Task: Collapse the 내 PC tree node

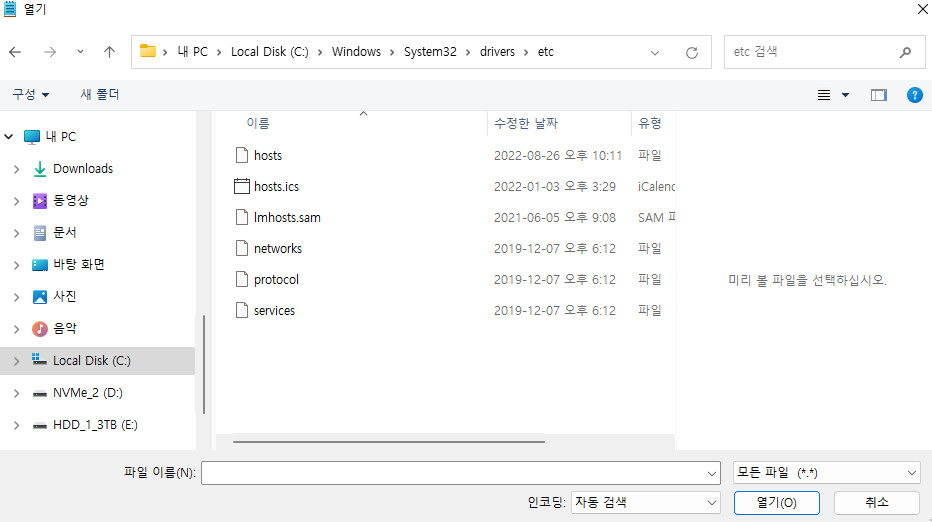Action: [9, 137]
